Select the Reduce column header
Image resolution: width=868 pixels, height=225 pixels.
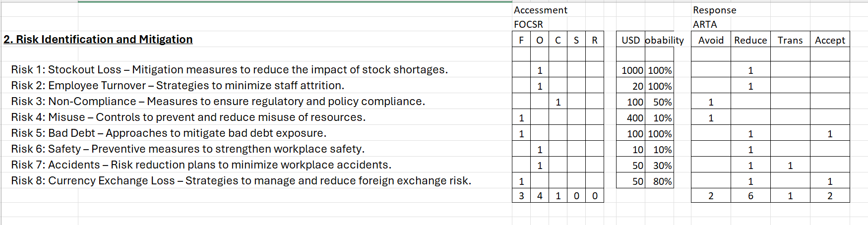(x=750, y=40)
